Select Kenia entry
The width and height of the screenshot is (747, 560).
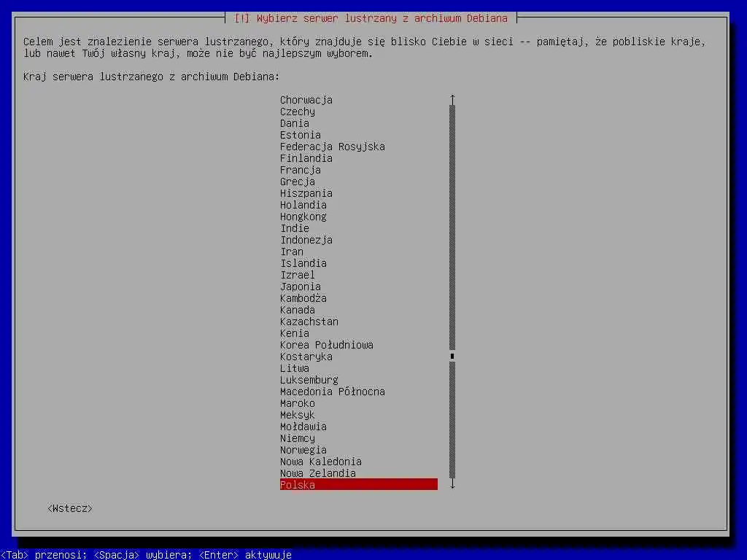point(295,333)
